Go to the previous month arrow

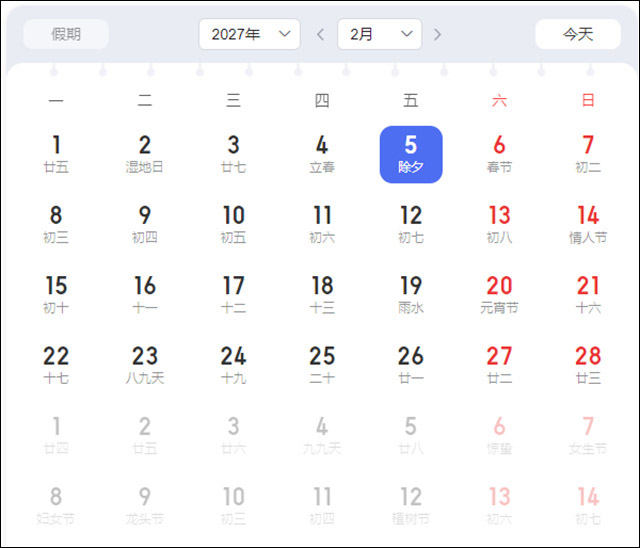pyautogui.click(x=321, y=35)
